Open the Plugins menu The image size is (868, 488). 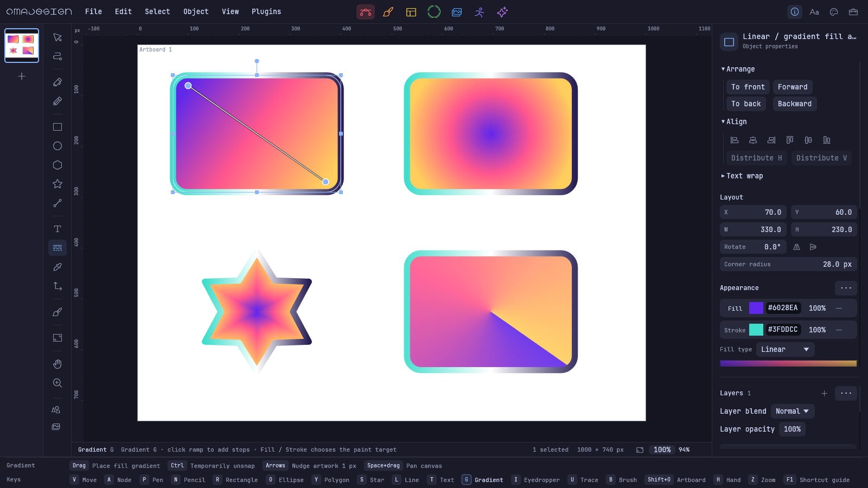click(x=266, y=11)
